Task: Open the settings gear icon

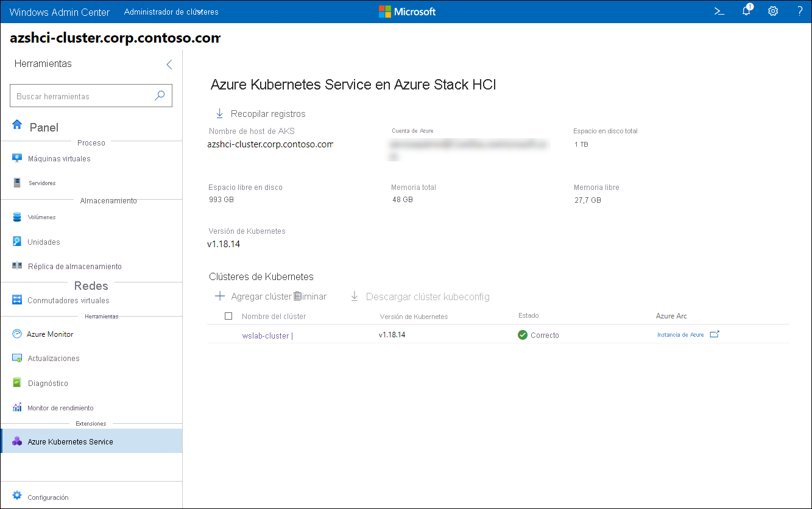Action: pyautogui.click(x=773, y=12)
